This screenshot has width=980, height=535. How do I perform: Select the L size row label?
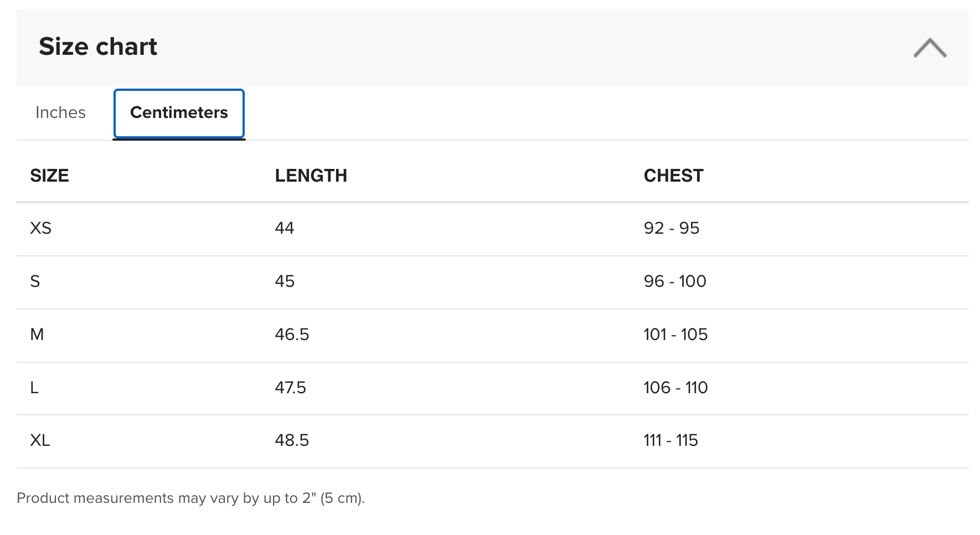[x=34, y=388]
